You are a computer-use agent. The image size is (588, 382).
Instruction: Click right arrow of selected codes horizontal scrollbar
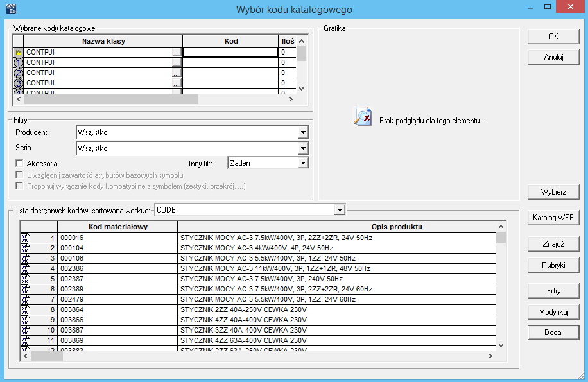coord(291,100)
